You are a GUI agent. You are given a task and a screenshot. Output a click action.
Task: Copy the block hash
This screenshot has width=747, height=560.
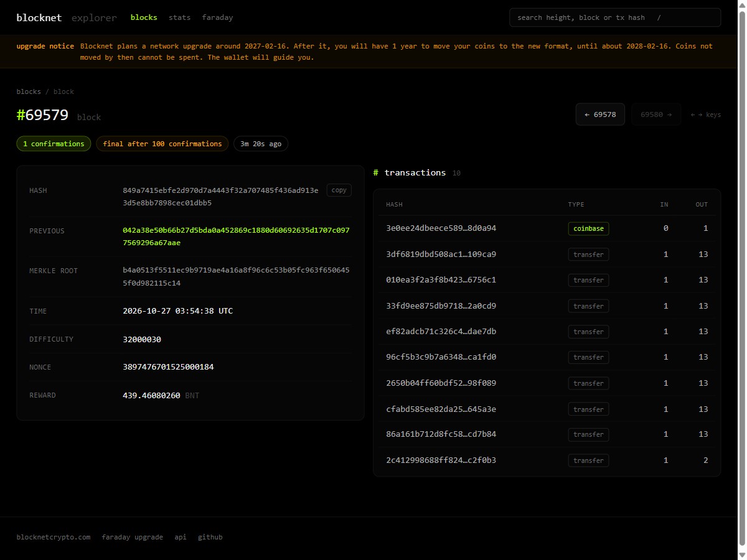point(339,190)
